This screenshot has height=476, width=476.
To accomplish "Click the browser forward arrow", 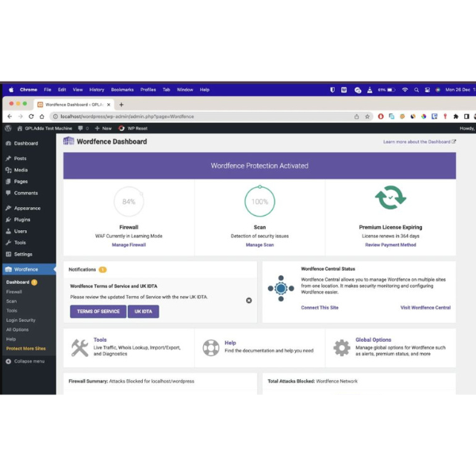I will coord(21,117).
